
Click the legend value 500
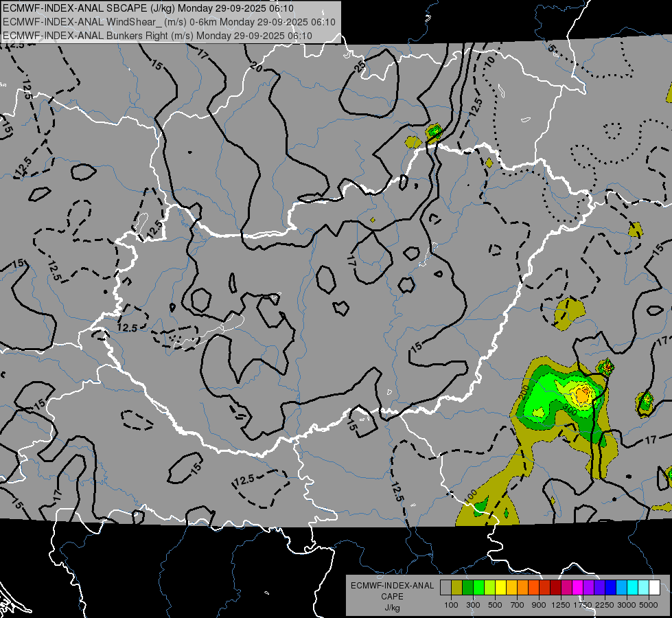pyautogui.click(x=495, y=605)
